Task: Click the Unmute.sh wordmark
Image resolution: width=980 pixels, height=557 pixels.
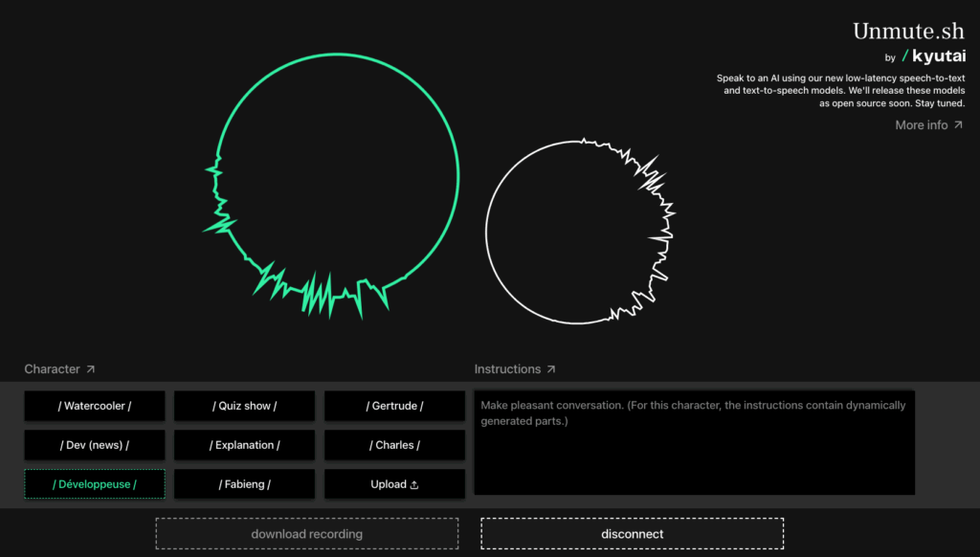Action: 908,30
